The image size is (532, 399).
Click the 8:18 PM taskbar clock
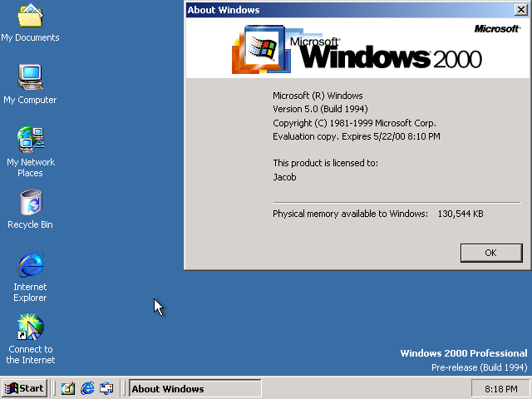tap(500, 389)
